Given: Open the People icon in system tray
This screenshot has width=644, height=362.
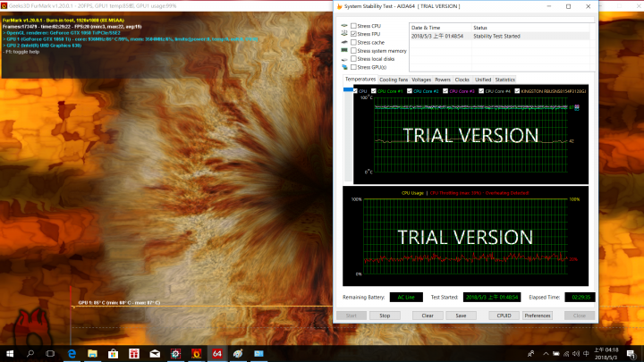Looking at the screenshot, I should [531, 353].
